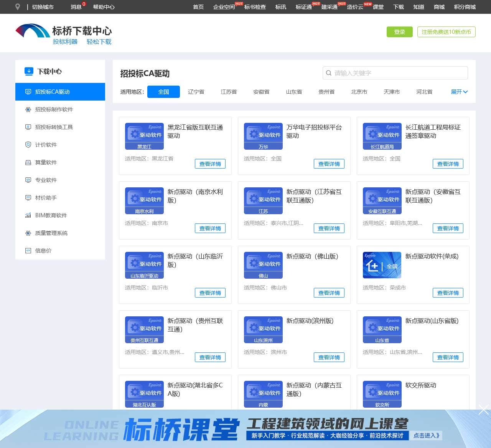This screenshot has height=448, width=491.
Task: Open 标书检查 in top navigation
Action: coord(255,7)
